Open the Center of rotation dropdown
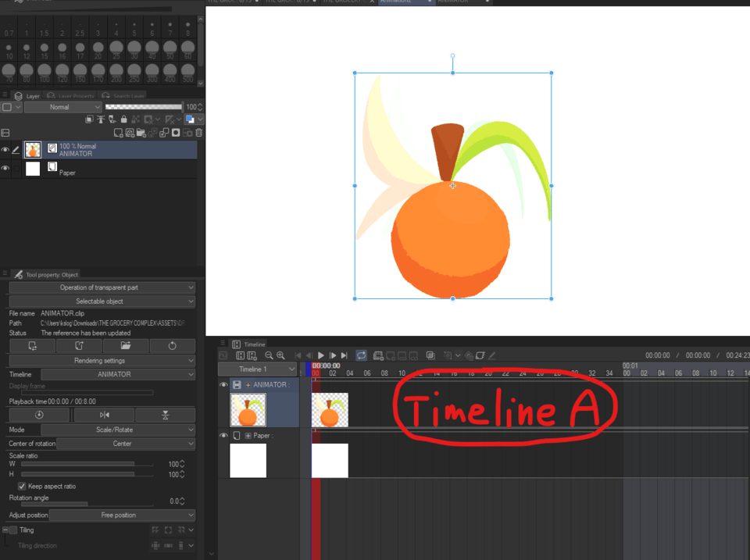 tap(126, 444)
